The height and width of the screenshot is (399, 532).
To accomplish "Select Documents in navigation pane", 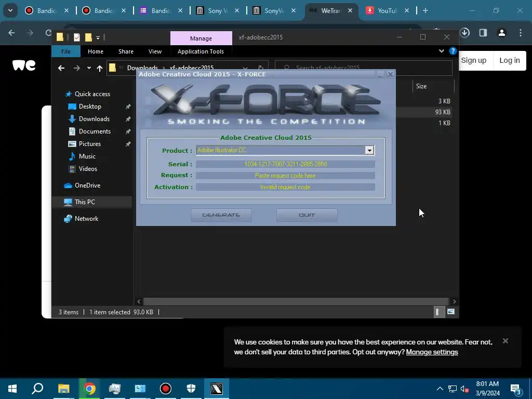I will 95,131.
